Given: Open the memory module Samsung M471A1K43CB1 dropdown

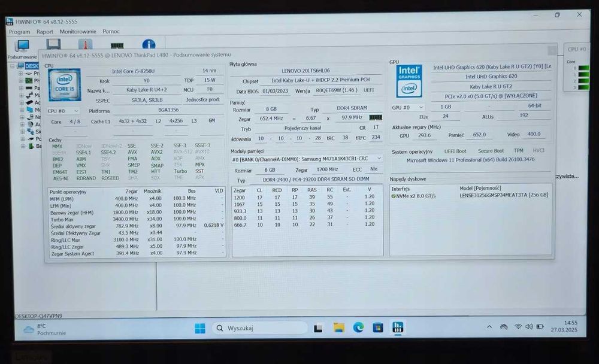Looking at the screenshot, I should click(x=306, y=159).
